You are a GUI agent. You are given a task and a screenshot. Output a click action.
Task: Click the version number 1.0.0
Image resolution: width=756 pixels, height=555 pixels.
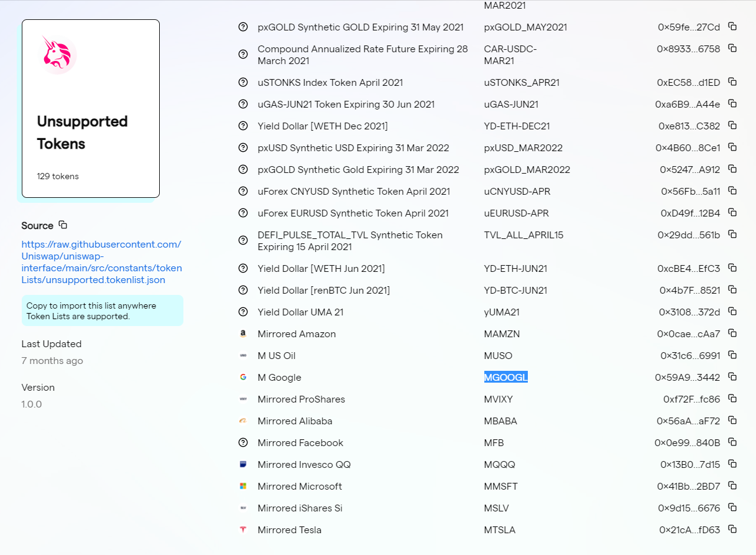32,404
